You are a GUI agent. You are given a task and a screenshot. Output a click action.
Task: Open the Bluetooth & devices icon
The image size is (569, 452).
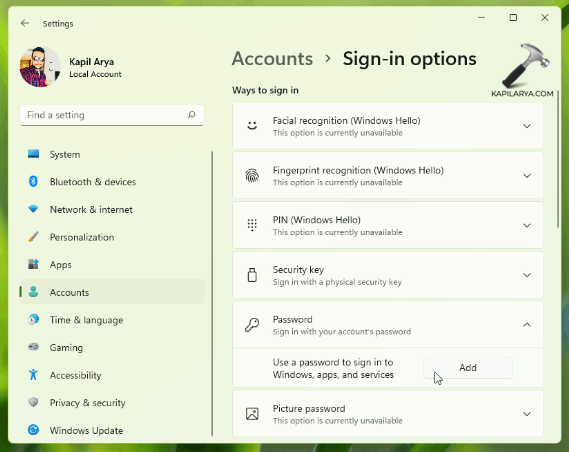(x=33, y=181)
